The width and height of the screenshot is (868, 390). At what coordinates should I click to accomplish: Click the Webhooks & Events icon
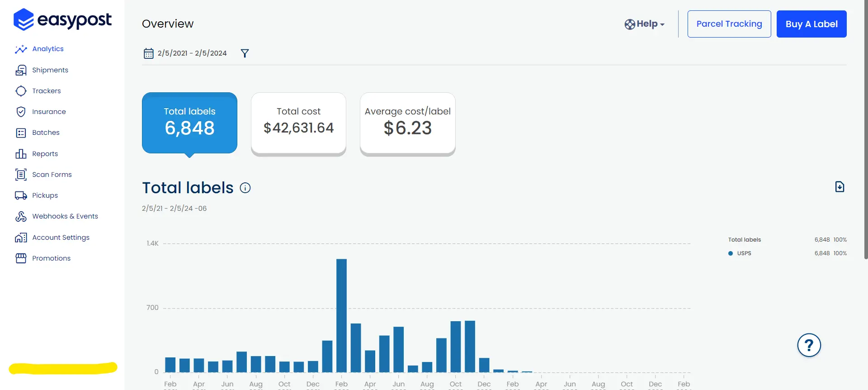coord(21,216)
